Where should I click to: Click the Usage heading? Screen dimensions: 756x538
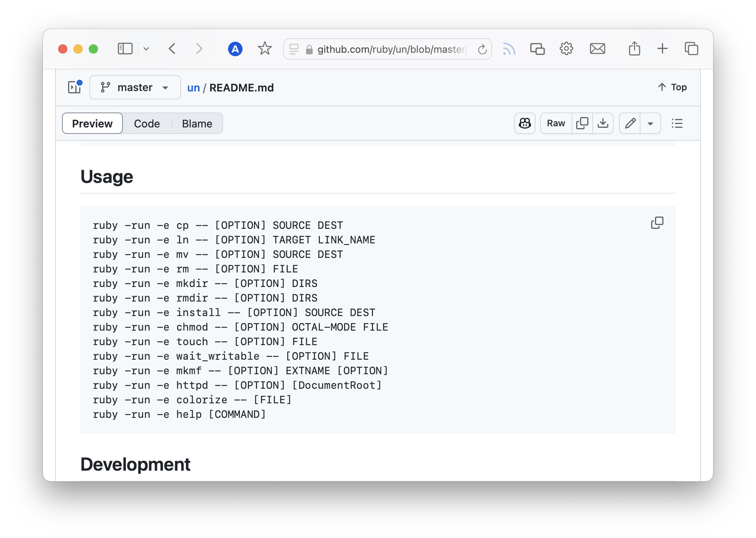(107, 176)
